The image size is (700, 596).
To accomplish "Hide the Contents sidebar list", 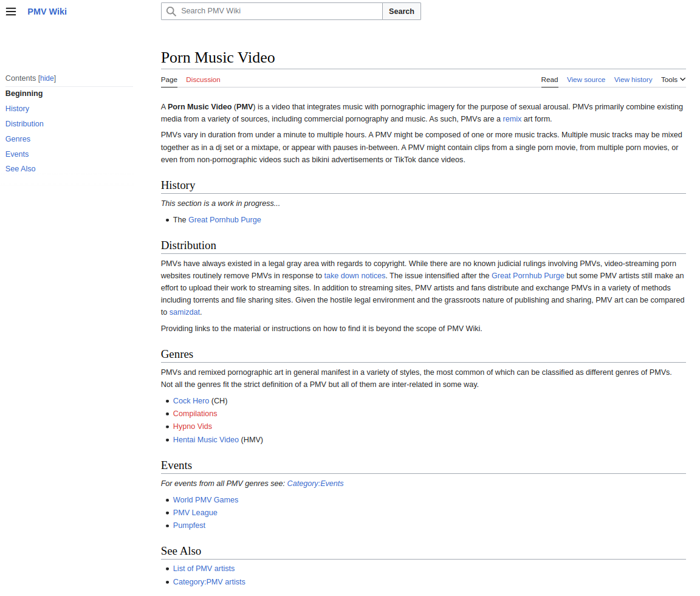I will (47, 78).
